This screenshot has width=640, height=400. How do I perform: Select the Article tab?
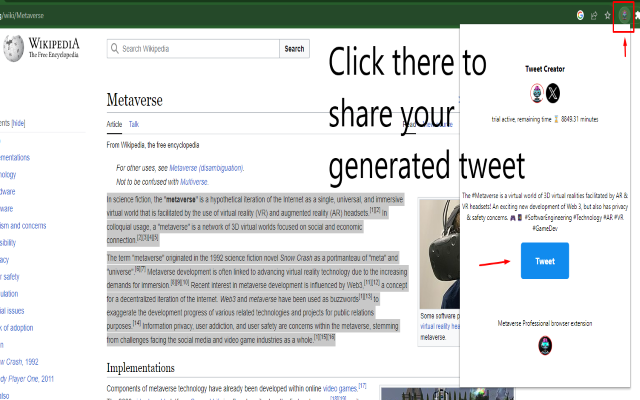(114, 124)
